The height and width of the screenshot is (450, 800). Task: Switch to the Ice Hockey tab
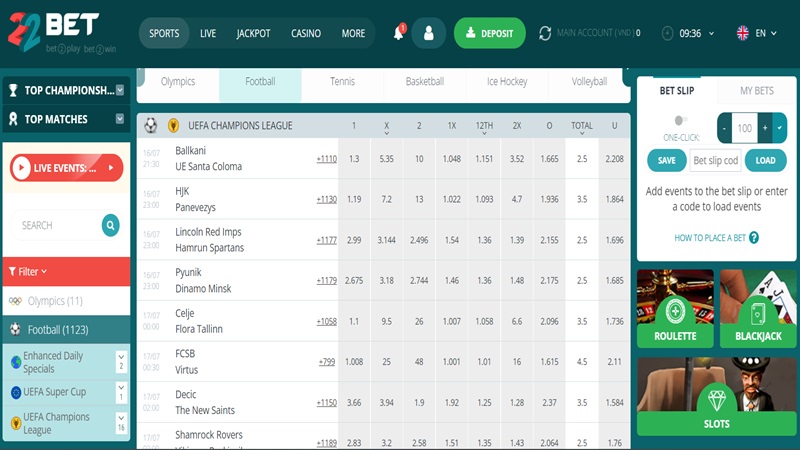(507, 82)
